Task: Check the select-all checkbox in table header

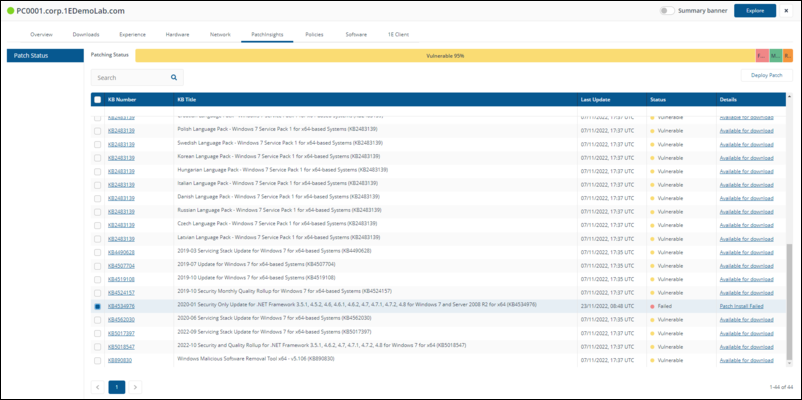Action: tap(97, 100)
